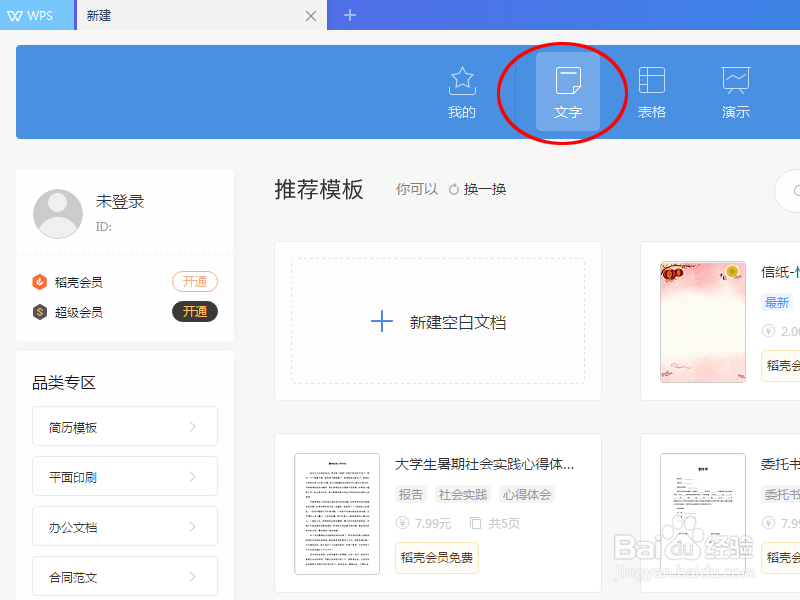
Task: Open the 大学生暑期社会实践 template thumbnail
Action: pos(338,512)
